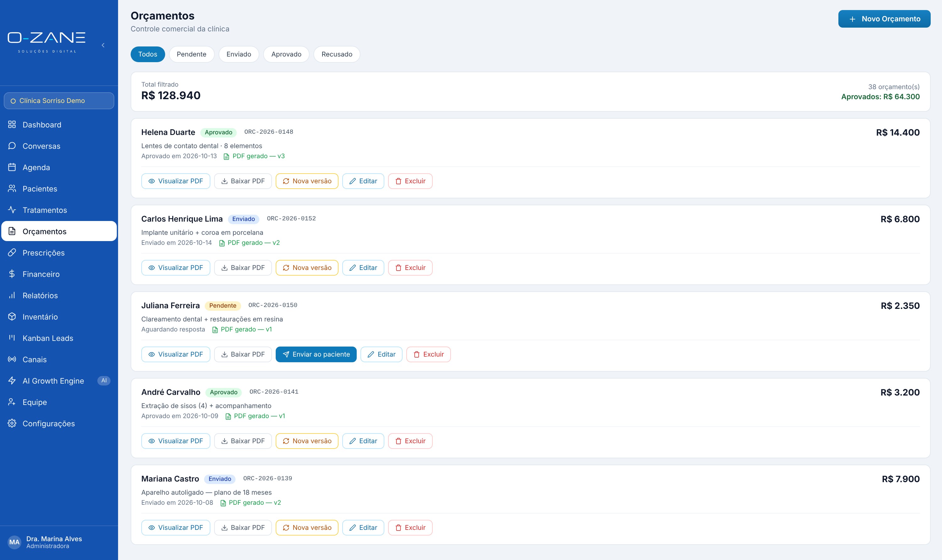This screenshot has width=942, height=560.
Task: Baixar PDF for André Carvalho
Action: coord(243,441)
